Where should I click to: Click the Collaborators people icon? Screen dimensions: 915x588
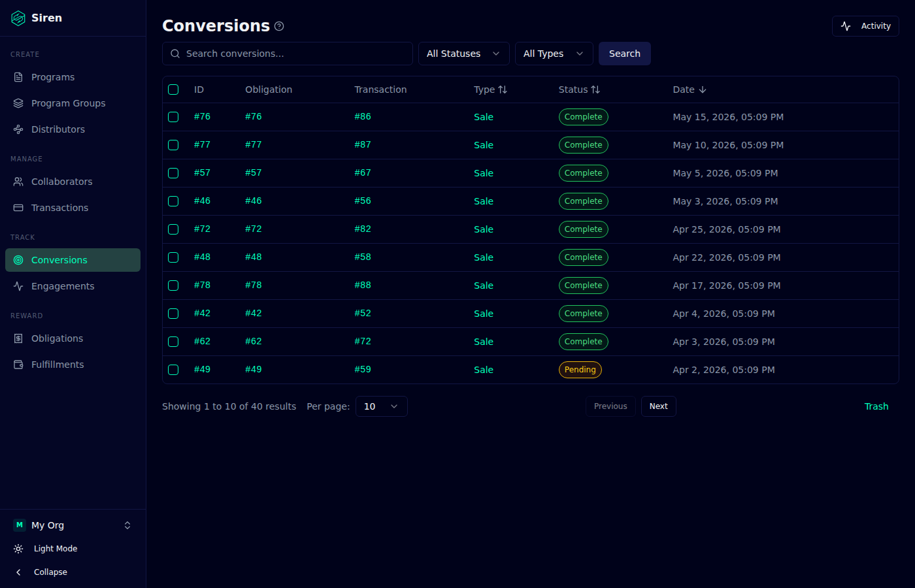pos(18,182)
